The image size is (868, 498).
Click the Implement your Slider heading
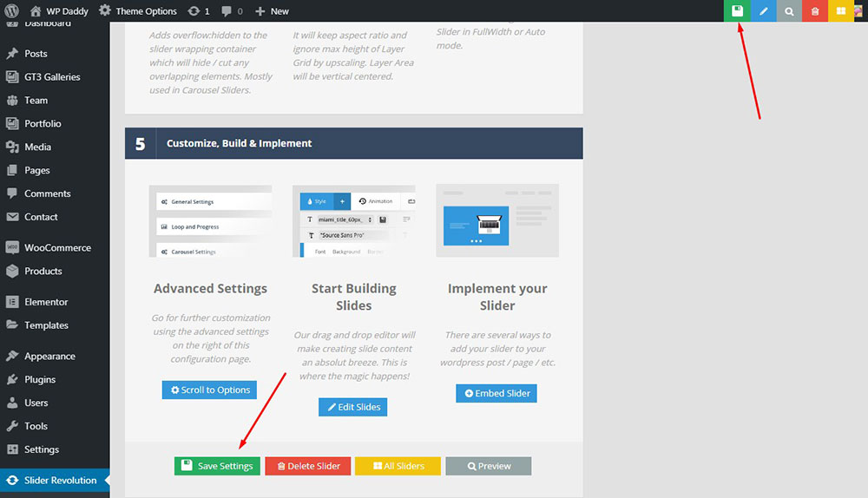click(497, 297)
